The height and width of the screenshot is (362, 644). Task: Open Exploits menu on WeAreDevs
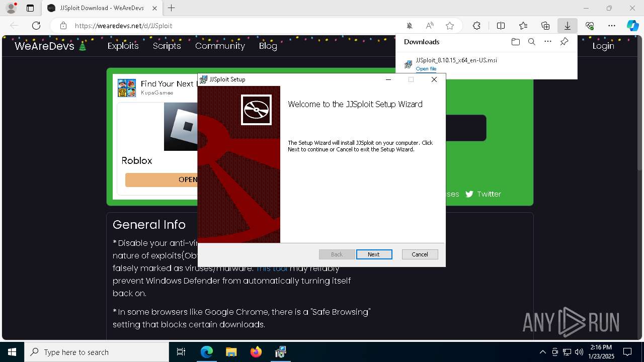pyautogui.click(x=123, y=46)
